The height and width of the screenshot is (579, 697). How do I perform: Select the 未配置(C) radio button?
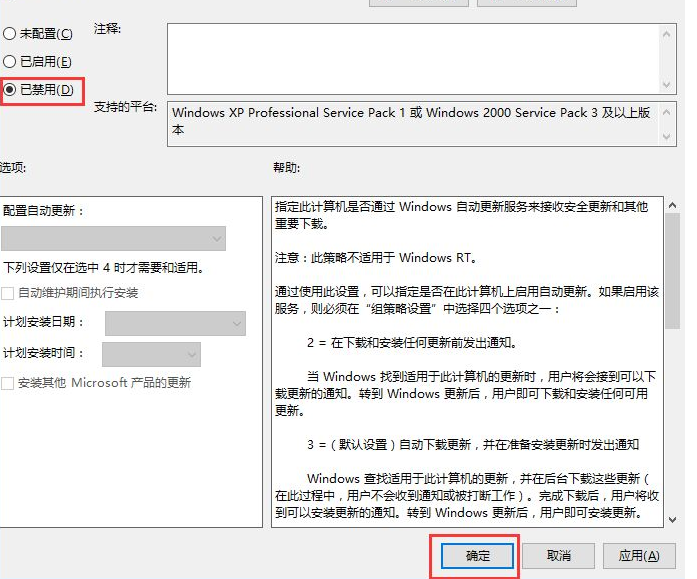(10, 33)
